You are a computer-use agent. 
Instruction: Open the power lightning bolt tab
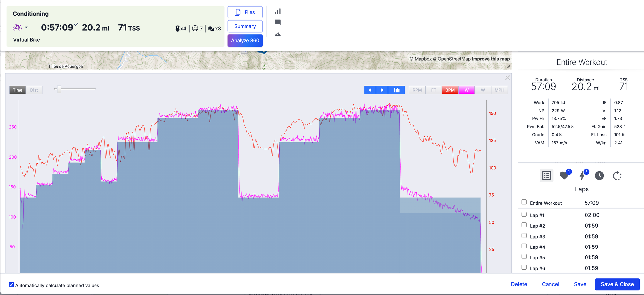[582, 176]
